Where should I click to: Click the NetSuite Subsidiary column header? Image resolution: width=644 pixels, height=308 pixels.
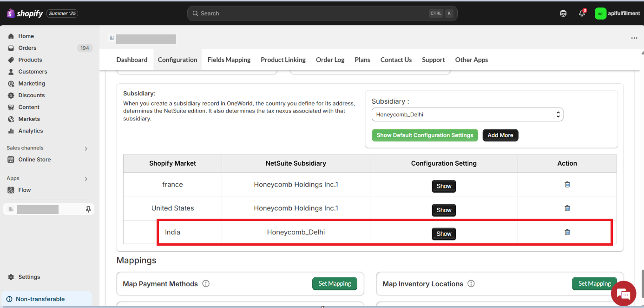pos(296,163)
